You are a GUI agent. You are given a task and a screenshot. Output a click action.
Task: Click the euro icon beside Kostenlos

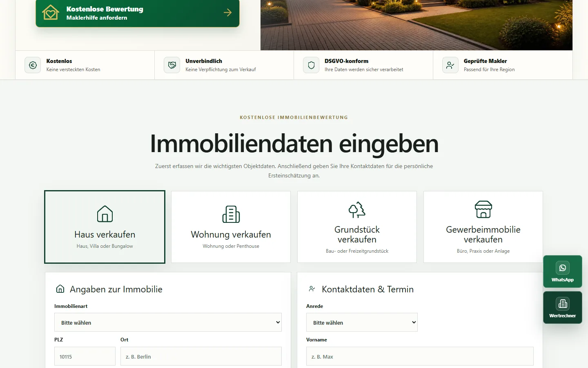click(x=33, y=65)
